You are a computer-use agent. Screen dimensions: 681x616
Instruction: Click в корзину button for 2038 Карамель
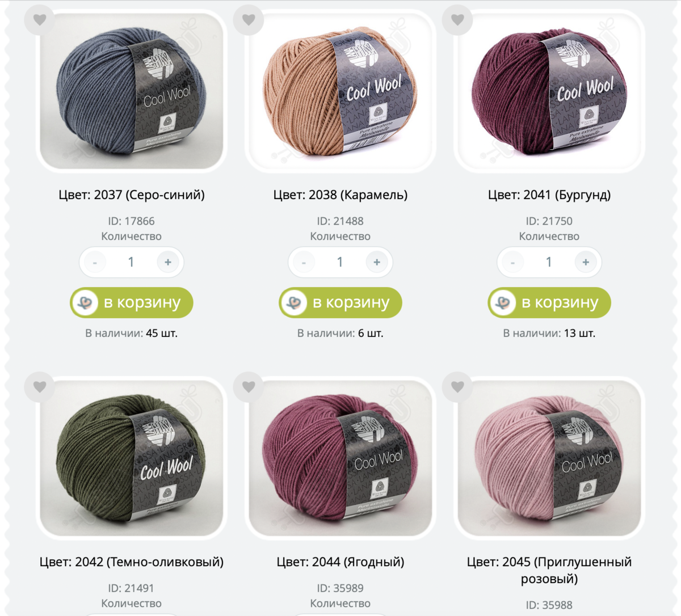340,303
